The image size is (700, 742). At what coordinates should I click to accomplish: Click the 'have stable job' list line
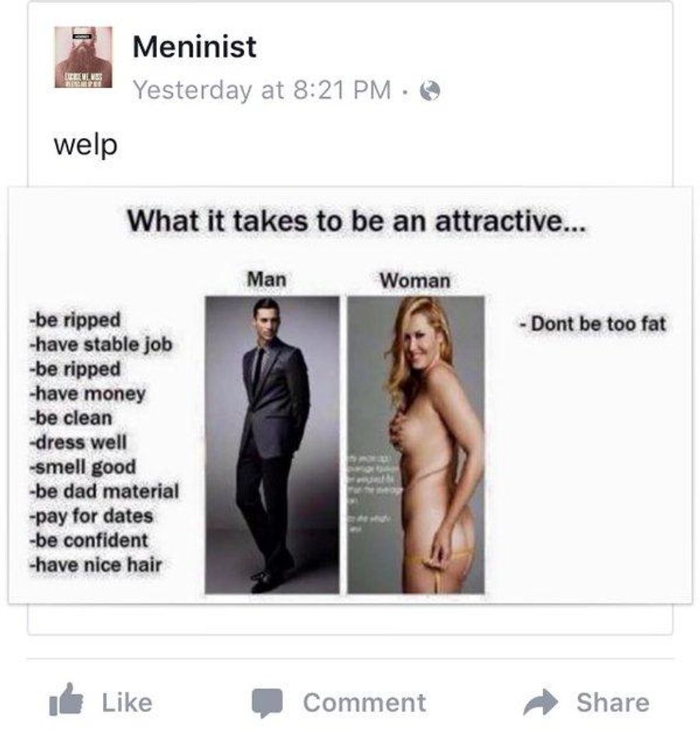pyautogui.click(x=101, y=344)
